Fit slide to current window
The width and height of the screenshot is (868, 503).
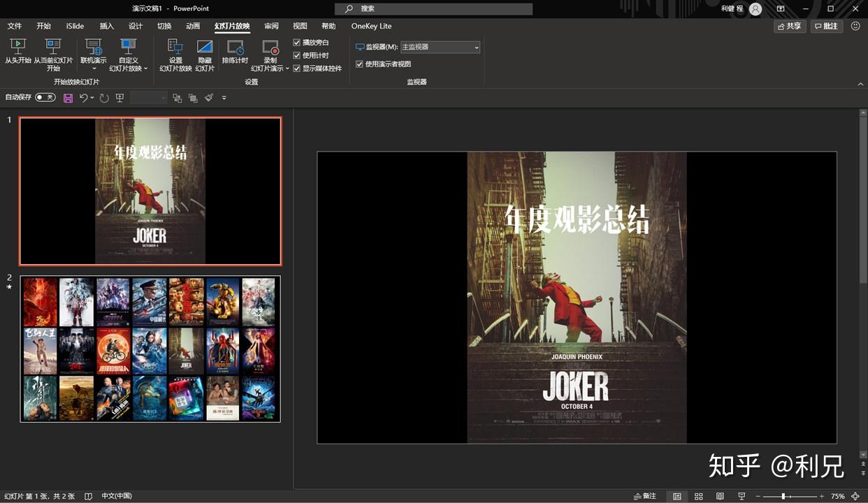pos(855,496)
